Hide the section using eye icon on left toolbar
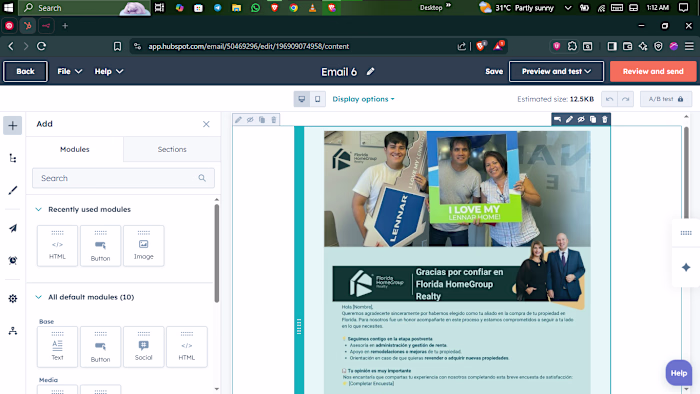Image resolution: width=700 pixels, height=394 pixels. click(x=250, y=120)
